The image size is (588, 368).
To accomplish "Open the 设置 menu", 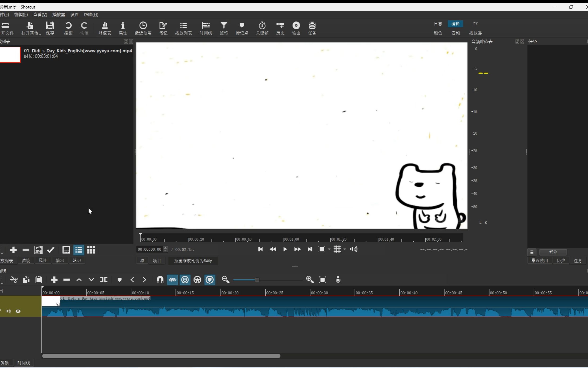I will pos(74,15).
